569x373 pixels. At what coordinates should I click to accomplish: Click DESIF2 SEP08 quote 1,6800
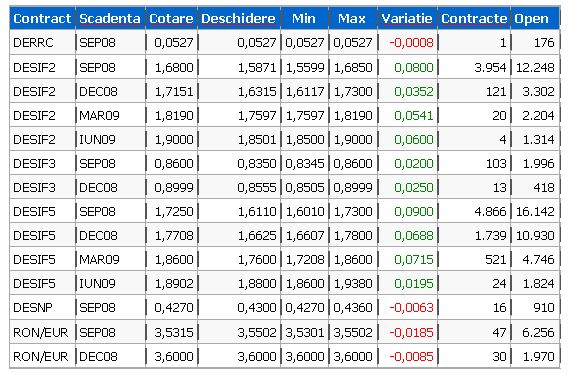[x=174, y=67]
